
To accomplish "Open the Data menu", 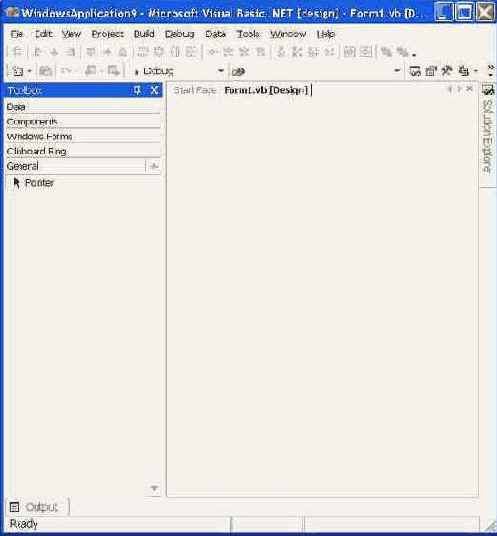I will [215, 34].
